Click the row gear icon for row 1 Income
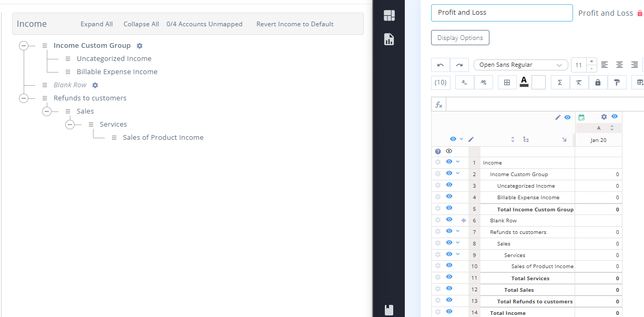The width and height of the screenshot is (644, 317). [x=438, y=162]
